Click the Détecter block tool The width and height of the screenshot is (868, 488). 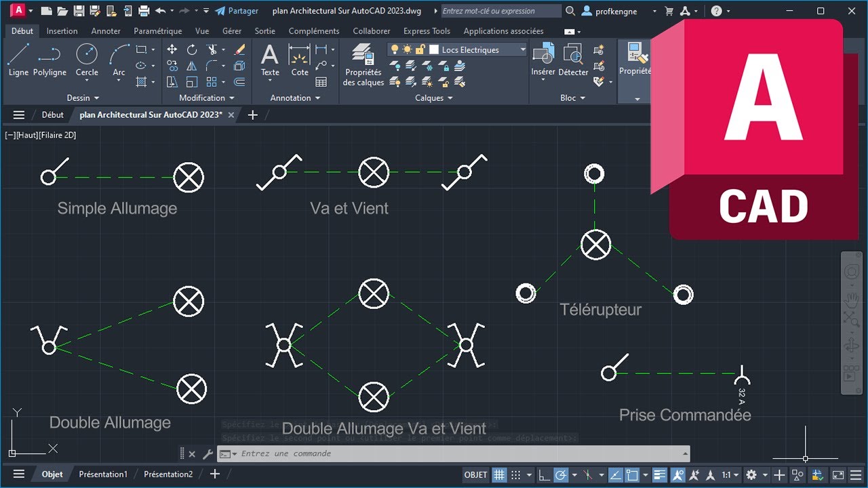[x=573, y=60]
